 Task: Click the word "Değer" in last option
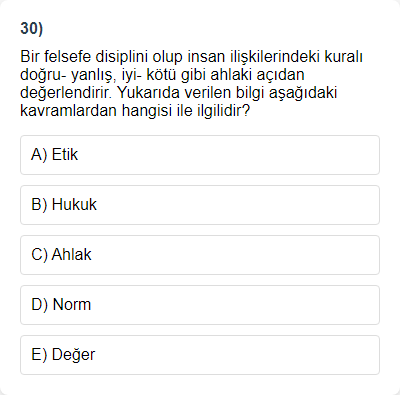pyautogui.click(x=73, y=355)
